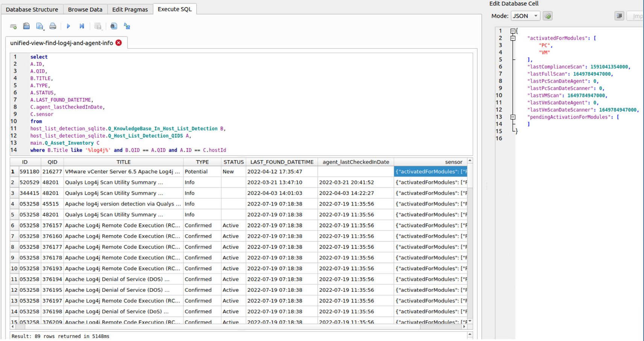Viewport: 644px width, 341px height.
Task: Open the save SQL dropdown arrow
Action: click(43, 29)
